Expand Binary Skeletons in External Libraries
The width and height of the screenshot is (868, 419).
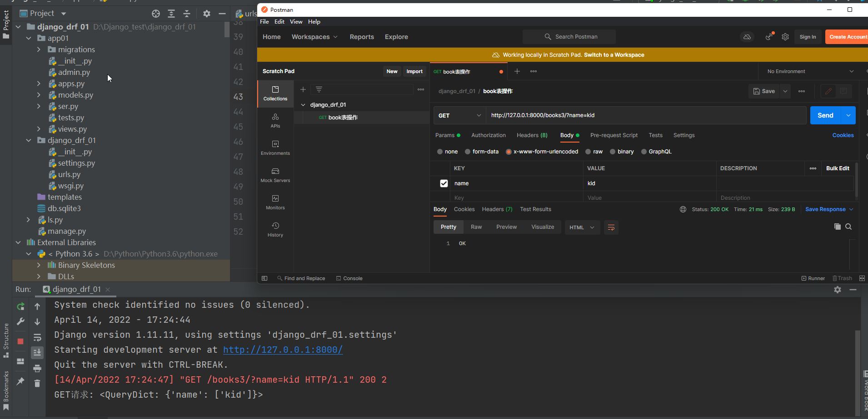click(39, 265)
